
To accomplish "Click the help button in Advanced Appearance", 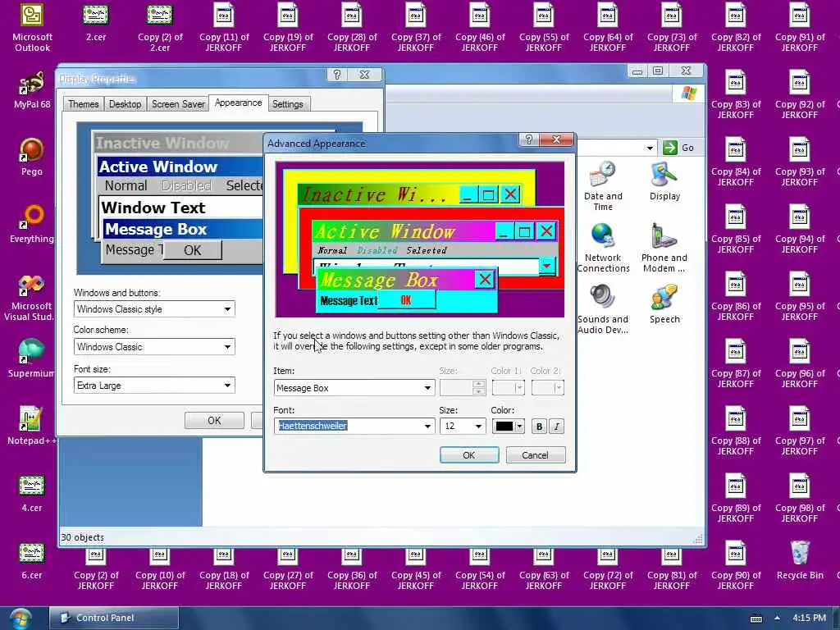I will click(528, 139).
